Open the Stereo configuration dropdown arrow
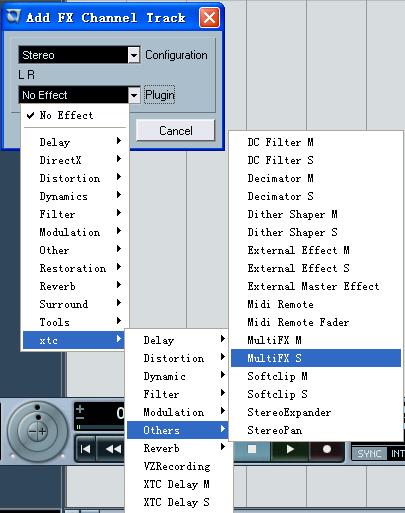This screenshot has width=405, height=513. click(x=134, y=55)
